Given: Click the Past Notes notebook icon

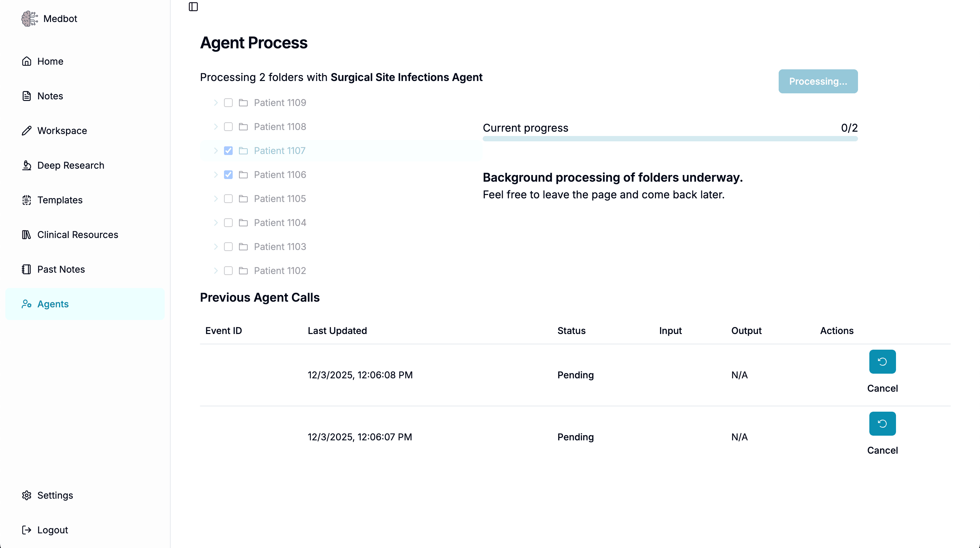Looking at the screenshot, I should [x=27, y=269].
